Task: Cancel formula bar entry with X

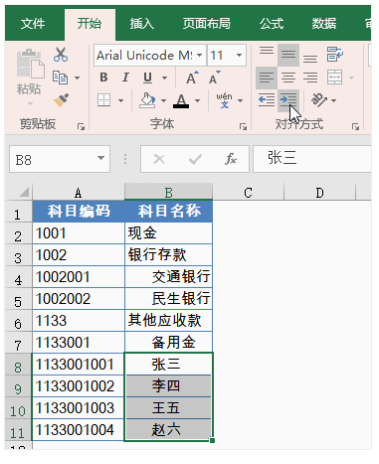Action: point(159,159)
